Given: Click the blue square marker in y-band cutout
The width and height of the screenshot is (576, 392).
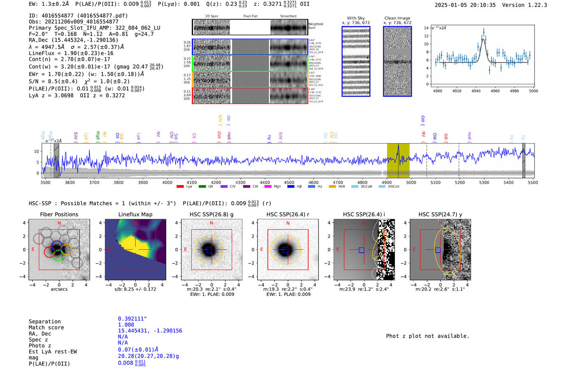Looking at the screenshot, I should pos(438,250).
